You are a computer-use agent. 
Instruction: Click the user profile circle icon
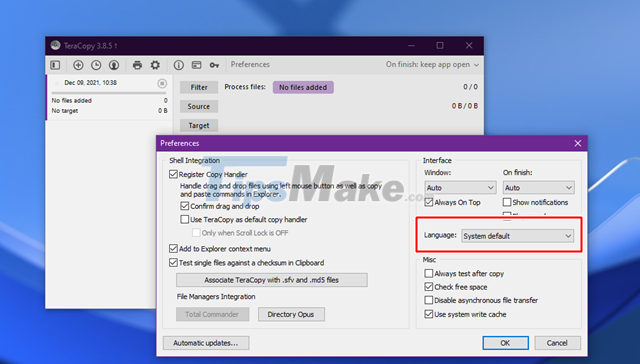coord(114,65)
